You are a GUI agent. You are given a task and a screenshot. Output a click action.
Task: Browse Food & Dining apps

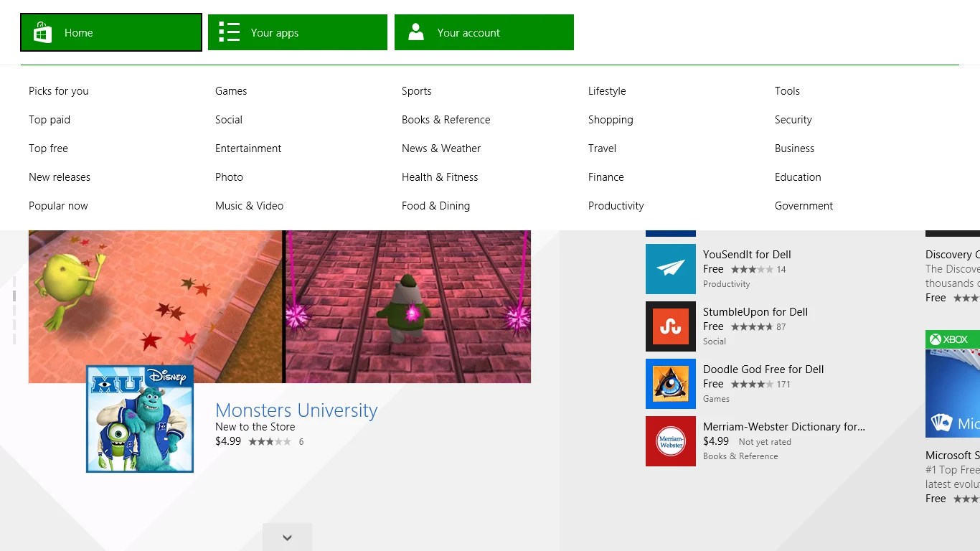tap(435, 206)
